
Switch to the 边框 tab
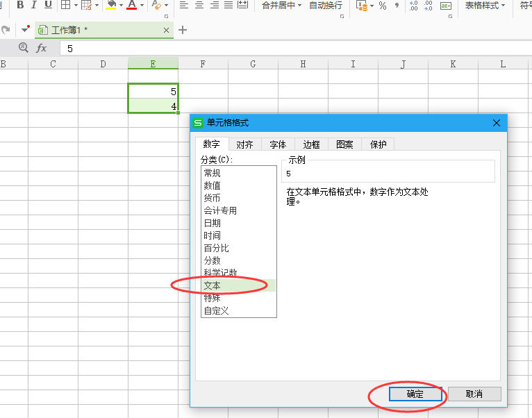point(311,144)
